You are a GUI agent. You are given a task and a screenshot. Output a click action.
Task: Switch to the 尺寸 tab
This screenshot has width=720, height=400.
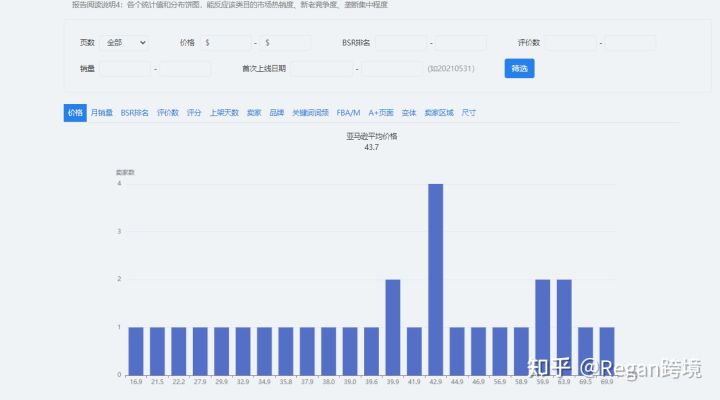click(468, 113)
